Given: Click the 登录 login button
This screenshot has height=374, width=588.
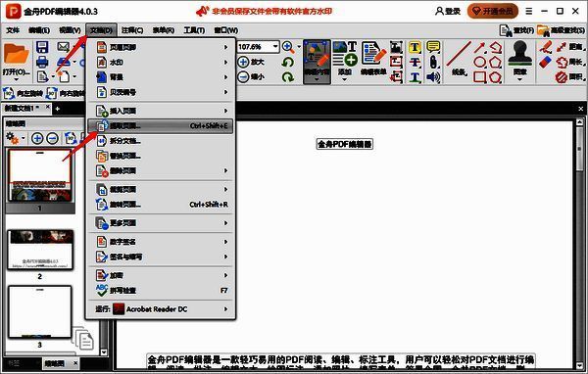Looking at the screenshot, I should [x=448, y=11].
